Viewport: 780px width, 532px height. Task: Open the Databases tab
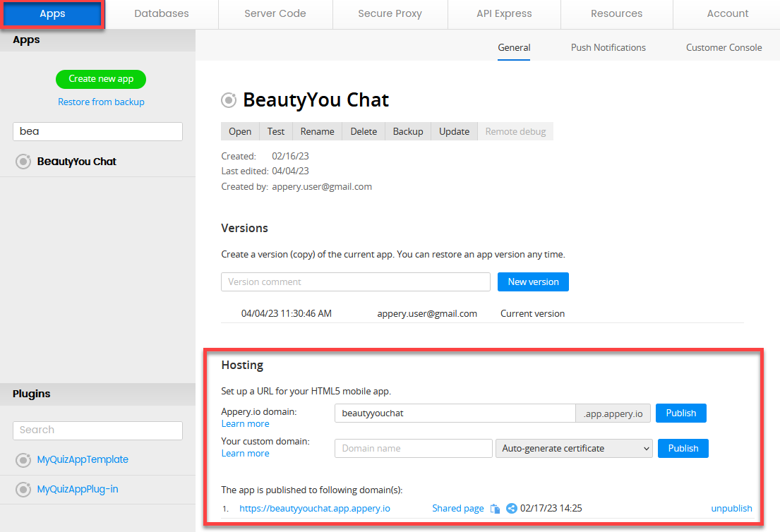pos(162,14)
